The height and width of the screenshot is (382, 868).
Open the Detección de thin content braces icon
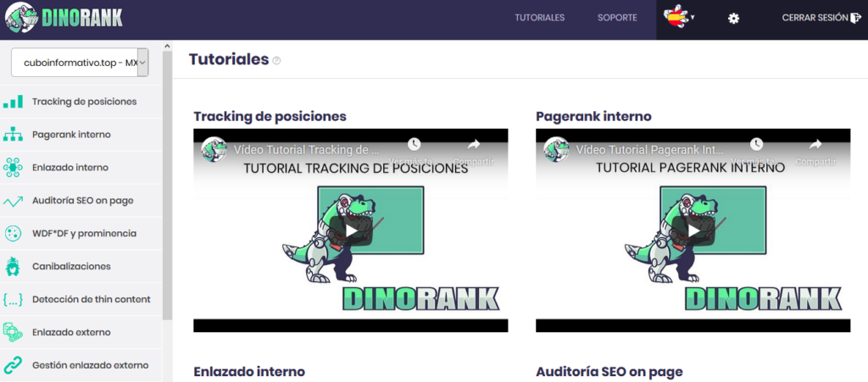(x=13, y=299)
